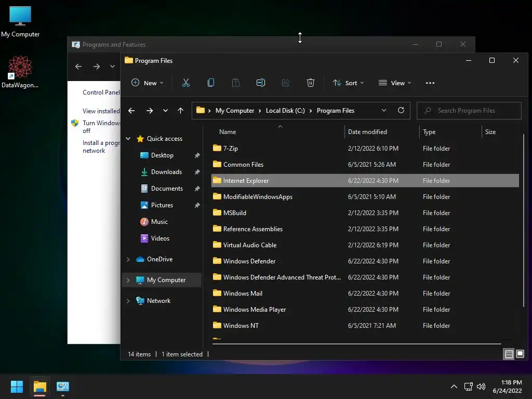This screenshot has height=399, width=532.
Task: Click the Share icon in toolbar
Action: [x=286, y=83]
